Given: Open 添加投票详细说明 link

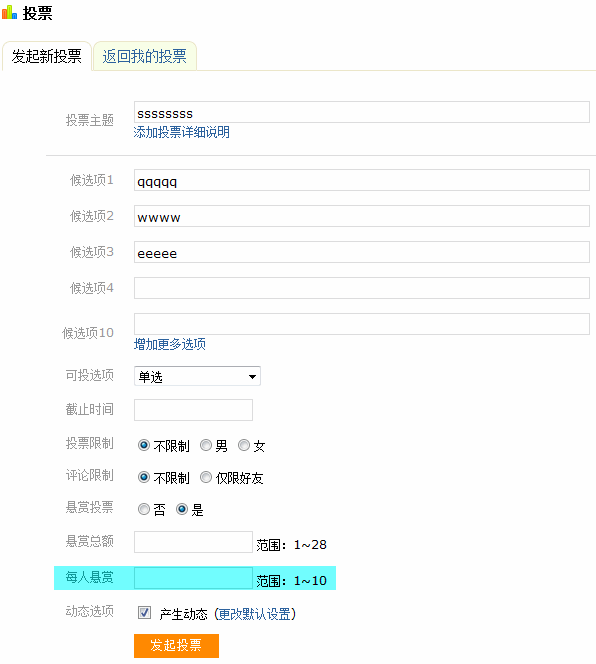Looking at the screenshot, I should coord(182,132).
